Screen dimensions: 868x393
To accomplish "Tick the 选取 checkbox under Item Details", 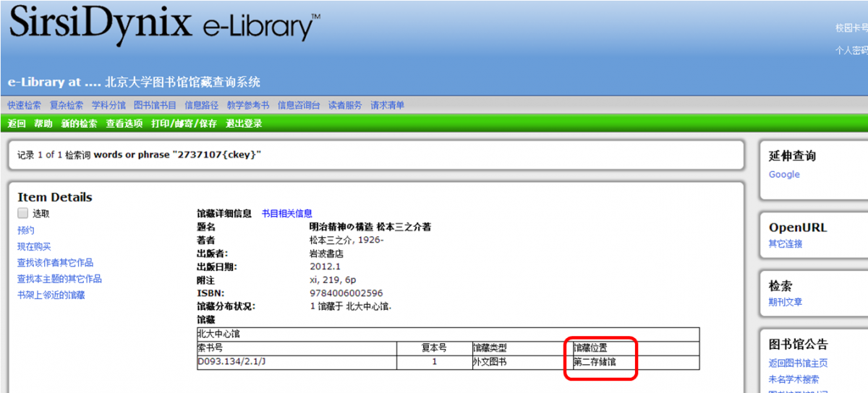I will tap(22, 213).
